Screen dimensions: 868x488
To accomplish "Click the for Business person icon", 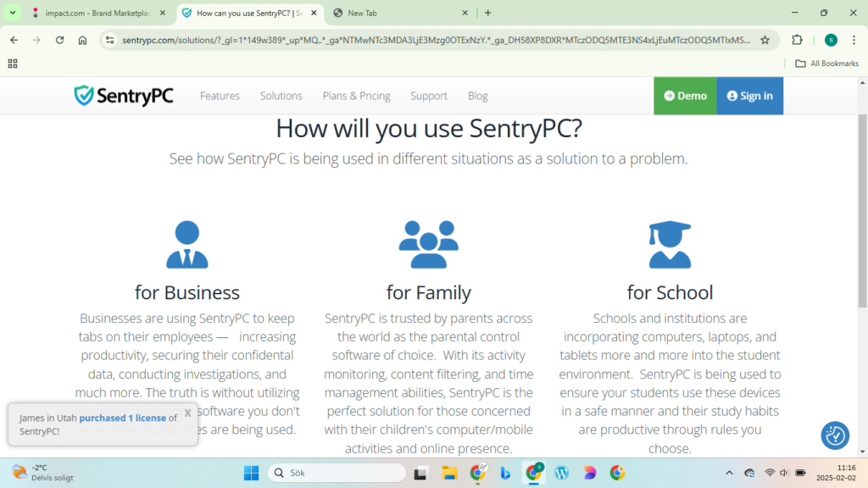I will (x=187, y=245).
